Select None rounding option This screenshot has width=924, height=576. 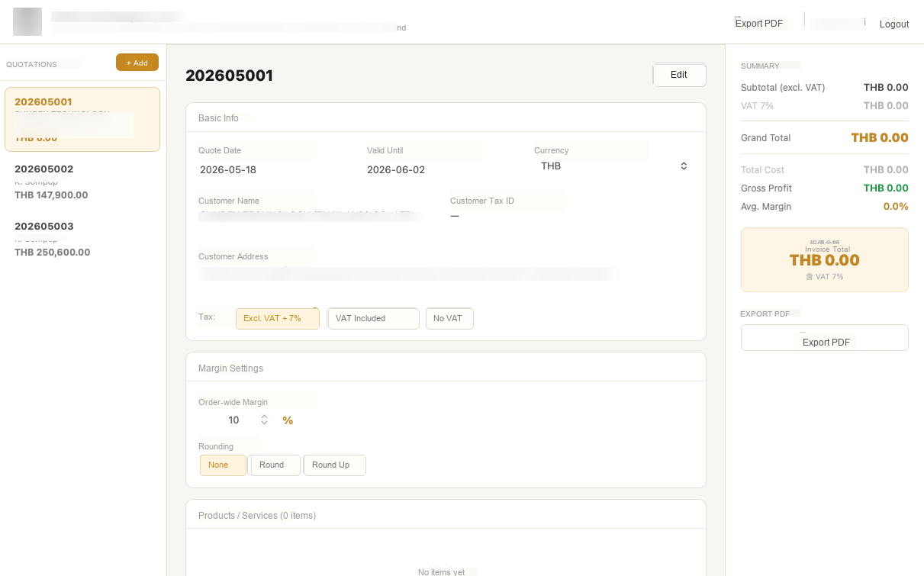223,465
